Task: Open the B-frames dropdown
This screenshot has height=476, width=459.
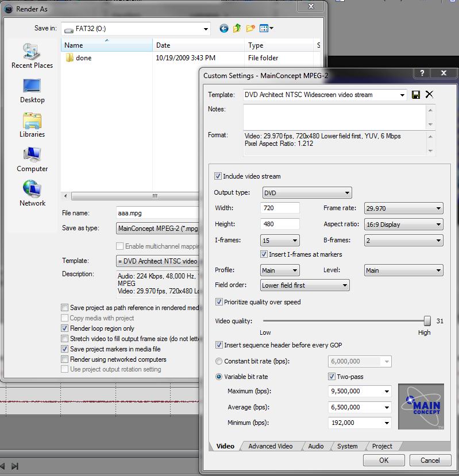Action: pos(403,241)
